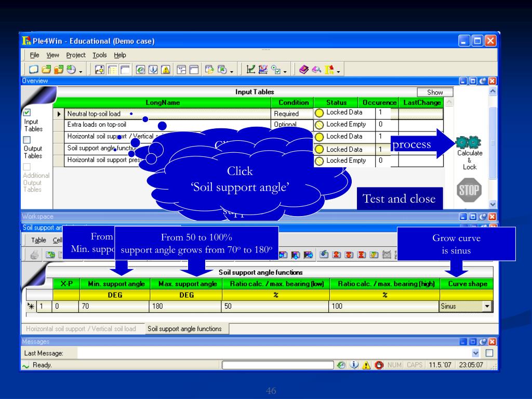This screenshot has width=532, height=399.
Task: Click the chart icon right of the yellow check
Action: pos(387,255)
